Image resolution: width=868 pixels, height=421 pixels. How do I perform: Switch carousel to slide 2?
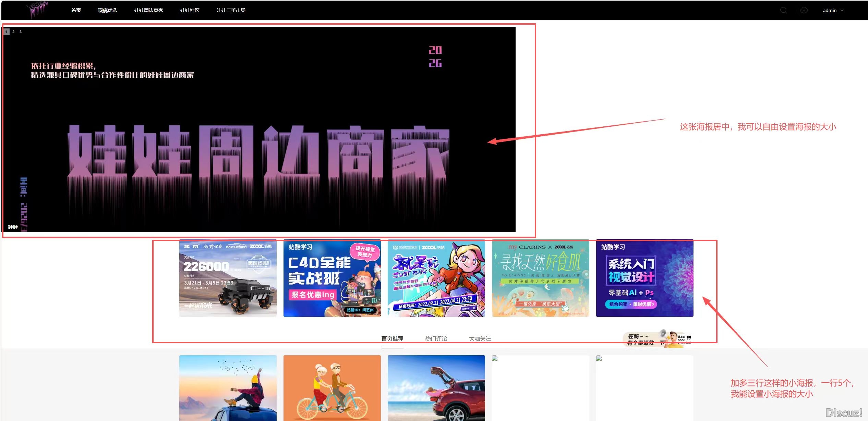click(13, 32)
